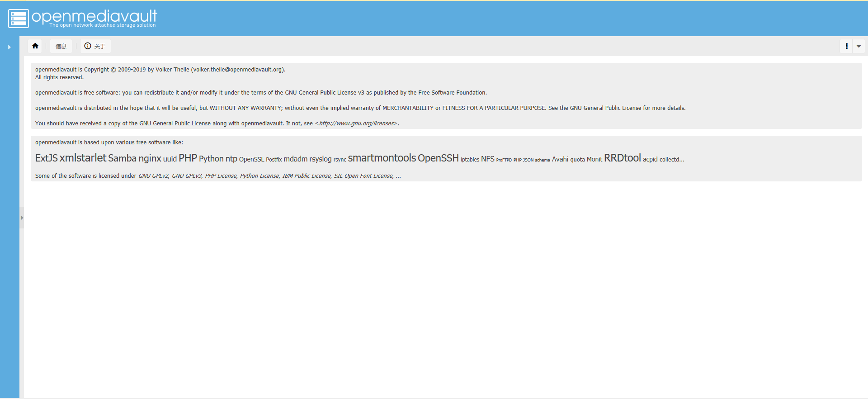Viewport: 868px width, 399px height.
Task: Click the 'GNU GPLv3' license text
Action: (x=186, y=176)
